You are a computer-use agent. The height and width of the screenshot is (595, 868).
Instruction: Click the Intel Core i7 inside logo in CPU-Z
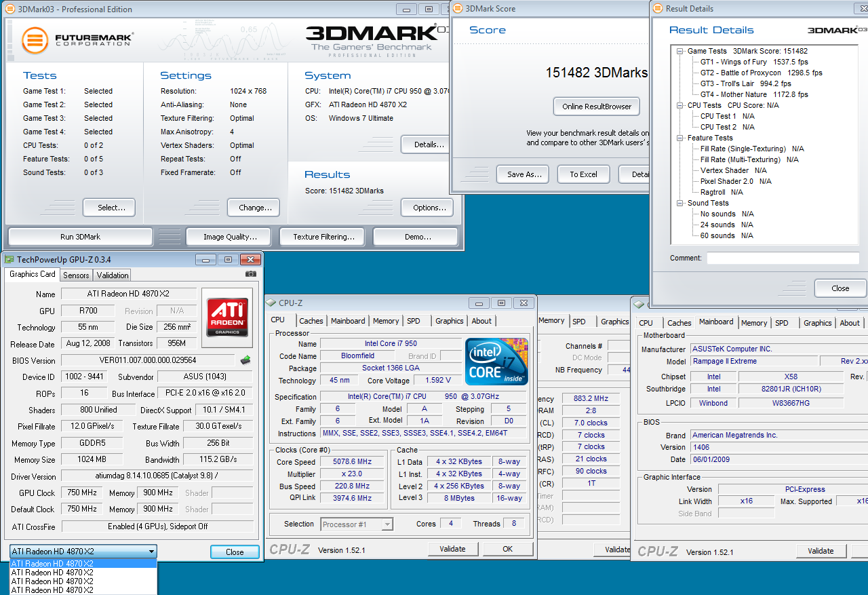(x=496, y=362)
